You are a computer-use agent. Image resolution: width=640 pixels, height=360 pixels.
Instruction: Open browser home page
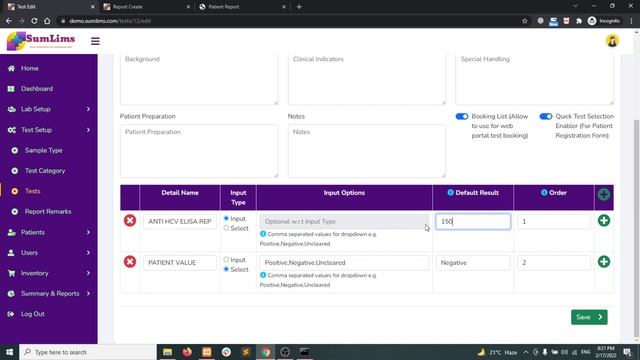[x=47, y=21]
